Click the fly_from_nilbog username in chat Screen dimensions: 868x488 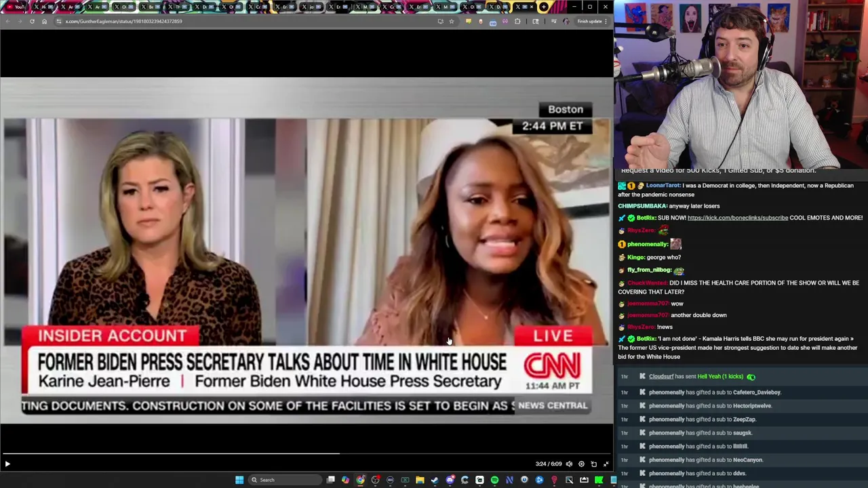(649, 270)
